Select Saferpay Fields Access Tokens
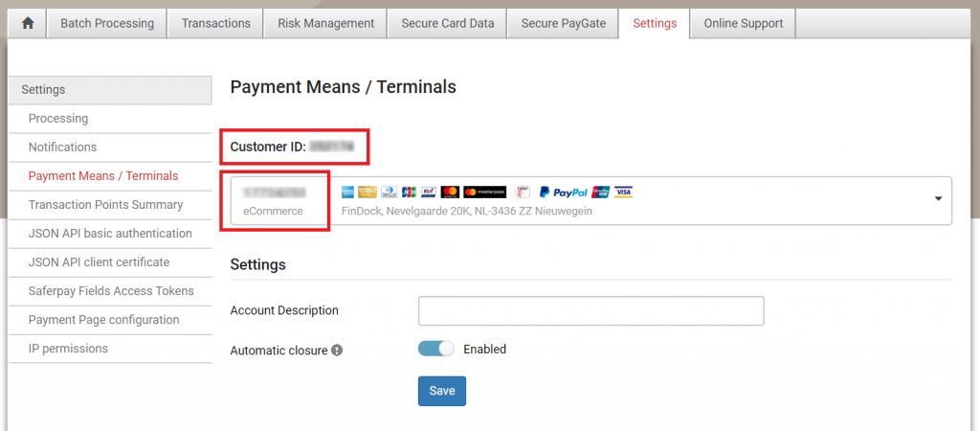This screenshot has height=431, width=980. tap(111, 291)
